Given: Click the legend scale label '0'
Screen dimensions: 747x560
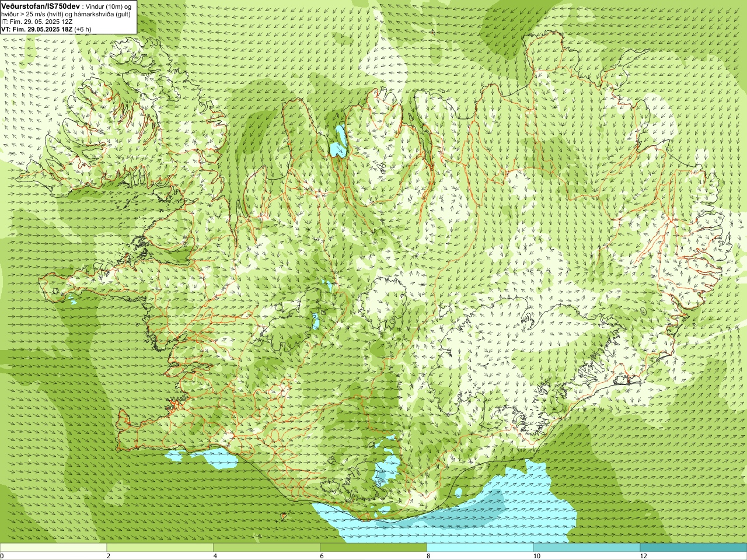Looking at the screenshot, I should (x=2, y=556).
